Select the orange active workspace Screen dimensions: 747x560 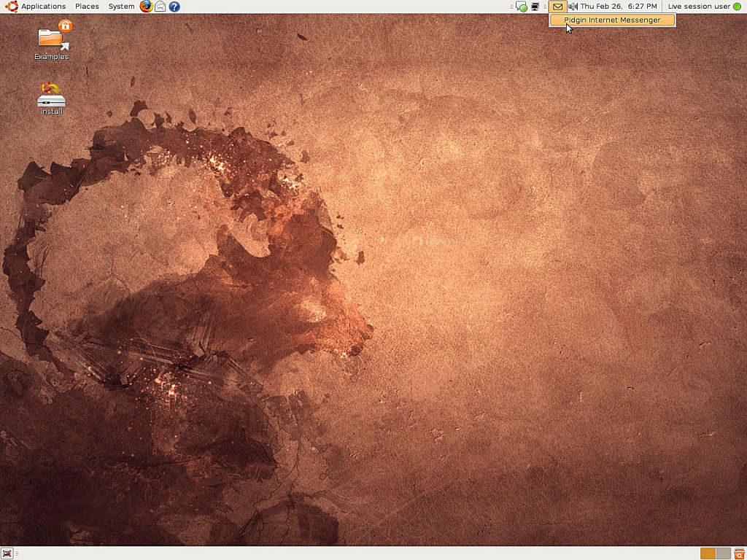[708, 553]
